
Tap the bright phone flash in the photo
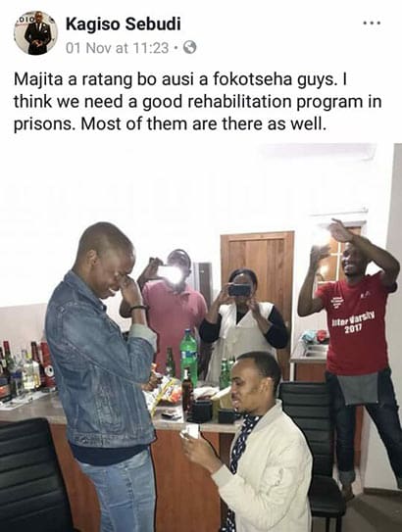point(171,273)
